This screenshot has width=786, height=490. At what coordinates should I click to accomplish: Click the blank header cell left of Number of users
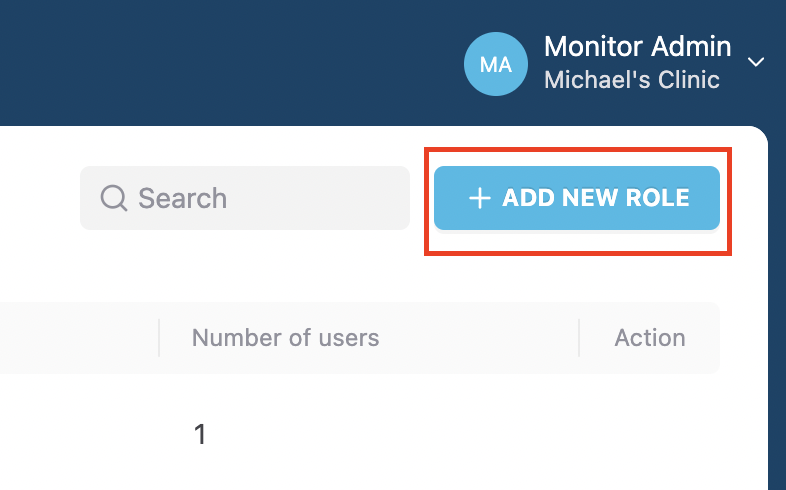79,338
